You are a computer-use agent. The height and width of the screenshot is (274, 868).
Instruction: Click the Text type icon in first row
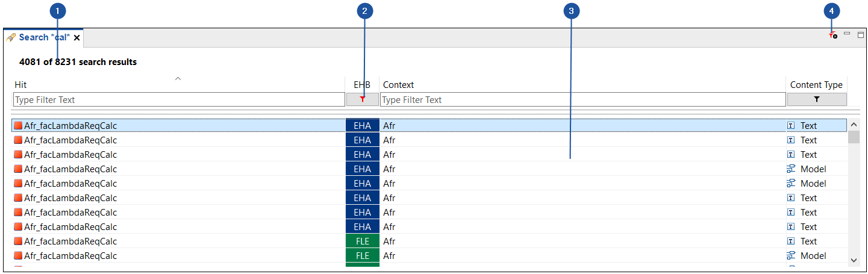tap(791, 126)
